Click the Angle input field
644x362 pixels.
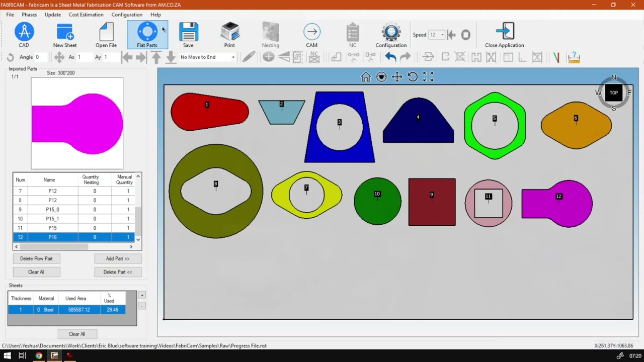pyautogui.click(x=42, y=57)
